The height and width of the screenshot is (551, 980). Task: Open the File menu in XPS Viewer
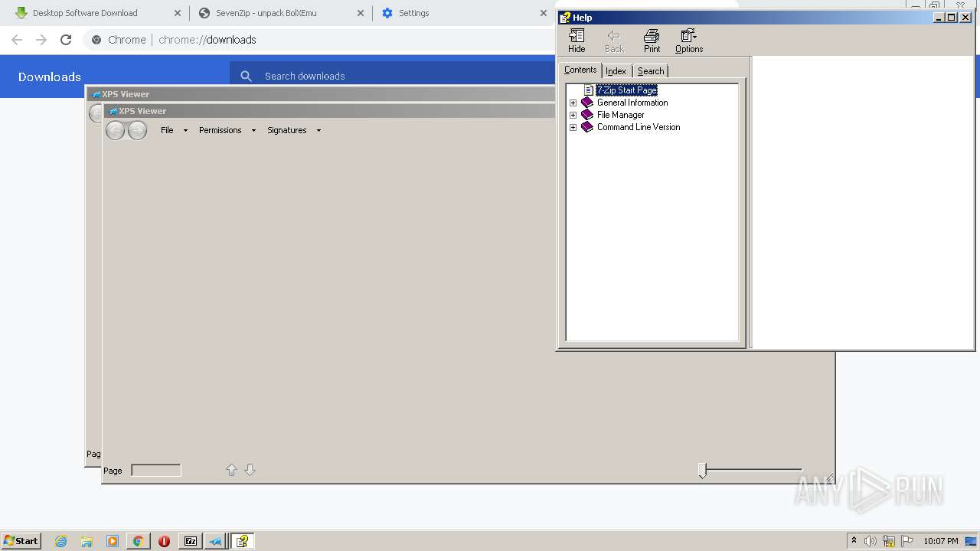coord(174,130)
